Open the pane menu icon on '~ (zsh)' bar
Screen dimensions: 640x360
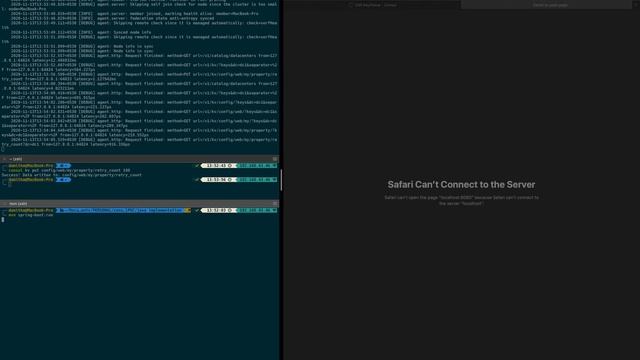click(x=275, y=159)
